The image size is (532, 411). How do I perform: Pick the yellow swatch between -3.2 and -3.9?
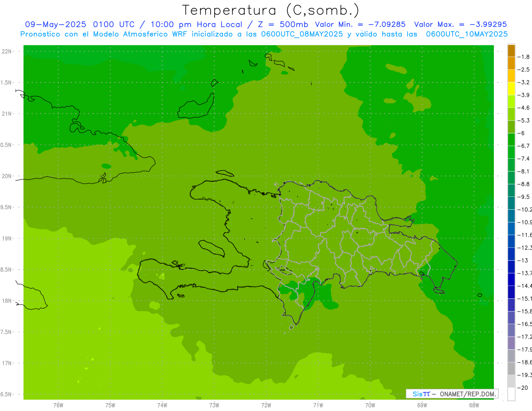tap(511, 89)
